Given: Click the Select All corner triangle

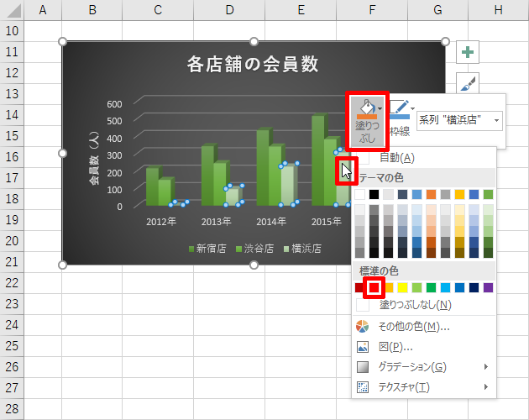Looking at the screenshot, I should pyautogui.click(x=12, y=10).
